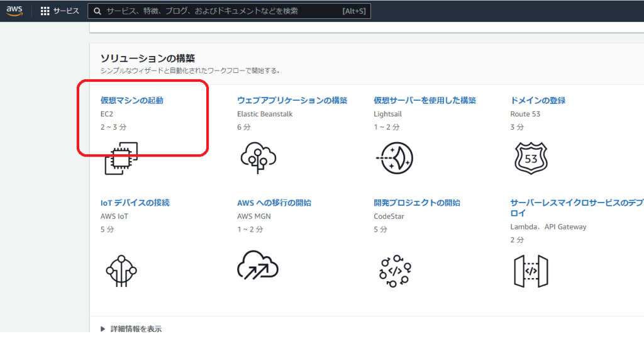
Task: Open 仮想サーバーを使用した構築 link
Action: (x=425, y=100)
